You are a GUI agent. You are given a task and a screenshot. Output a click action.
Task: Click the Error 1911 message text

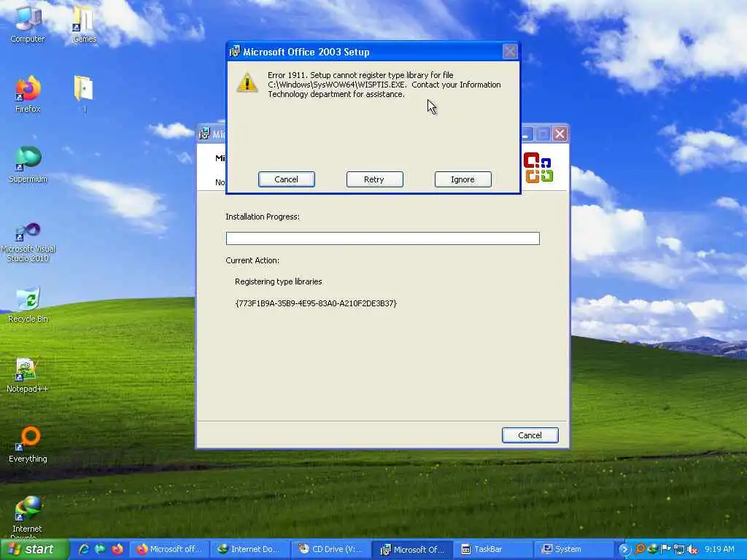pos(384,85)
